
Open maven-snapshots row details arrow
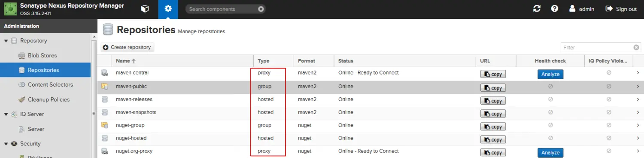point(638,112)
